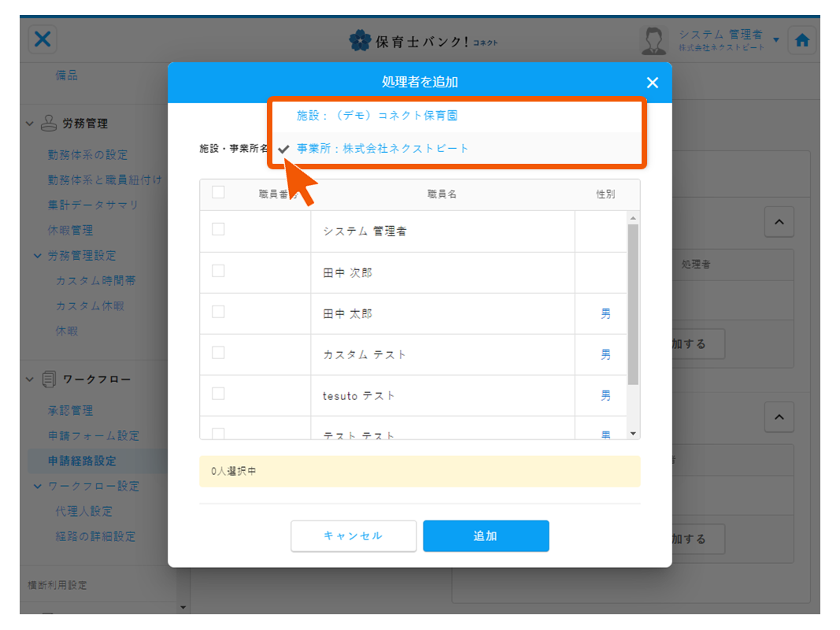The image size is (840, 630).
Task: Click the 保育士バンク! flower logo
Action: [x=360, y=40]
